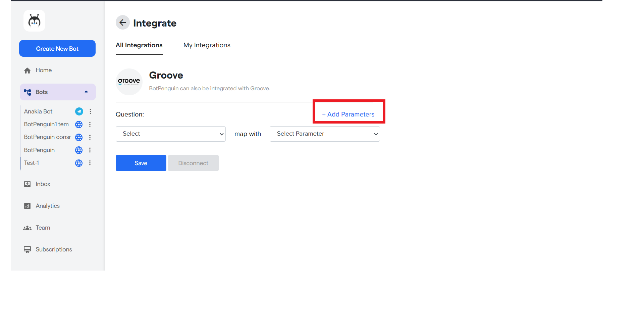Click the + Add Parameters link
Image resolution: width=644 pixels, height=332 pixels.
tap(348, 114)
